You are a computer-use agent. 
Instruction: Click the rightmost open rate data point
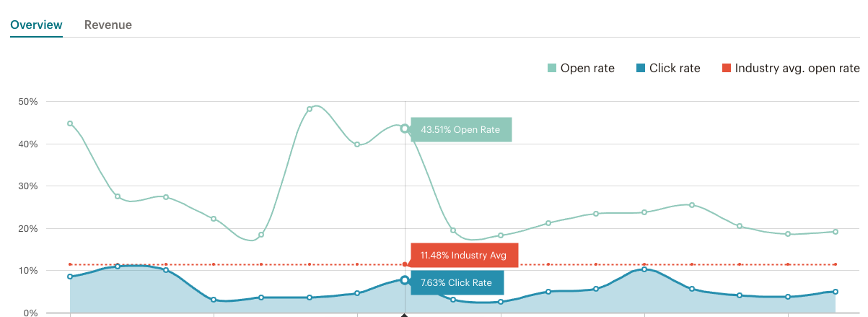[836, 232]
